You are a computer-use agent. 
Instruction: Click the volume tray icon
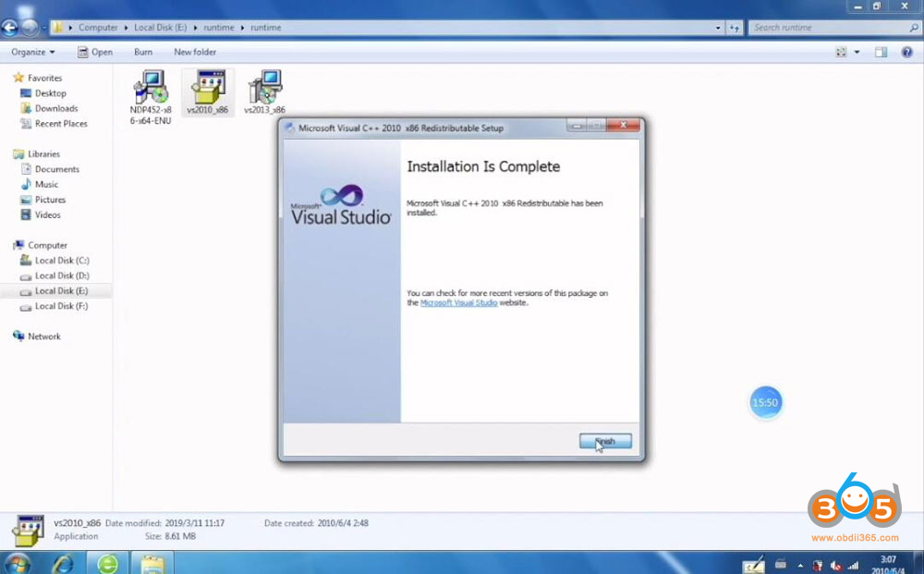[x=835, y=567]
